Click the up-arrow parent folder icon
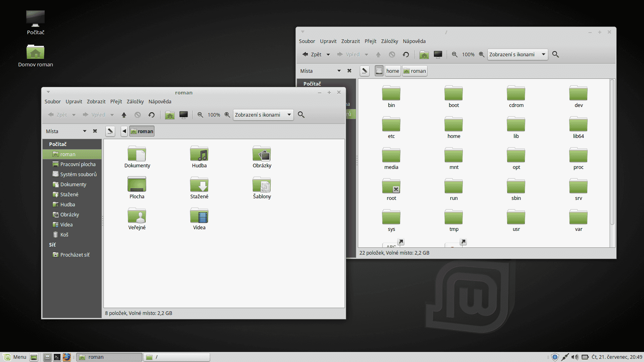Screen dimensions: 644x362 (124, 115)
